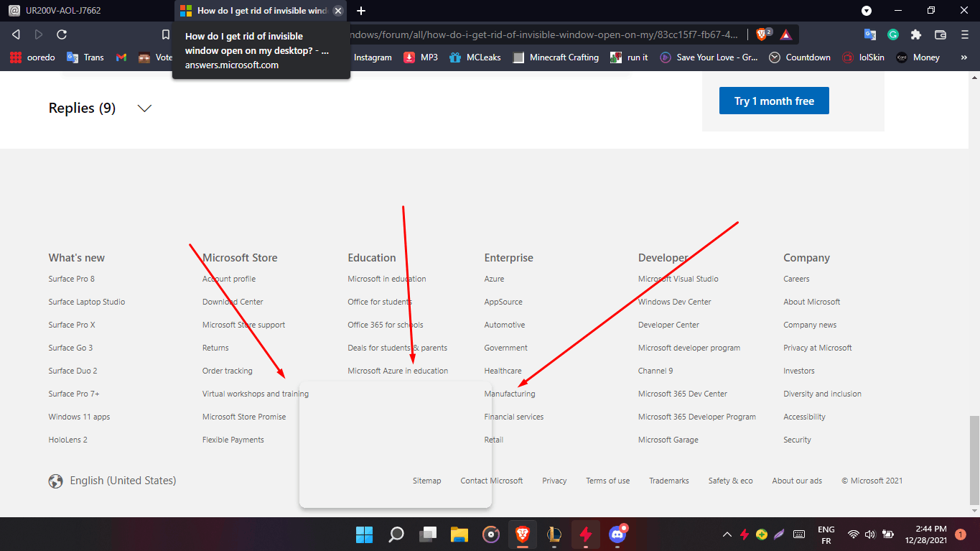Image resolution: width=980 pixels, height=551 pixels.
Task: Open the Money bookmark
Action: point(918,57)
